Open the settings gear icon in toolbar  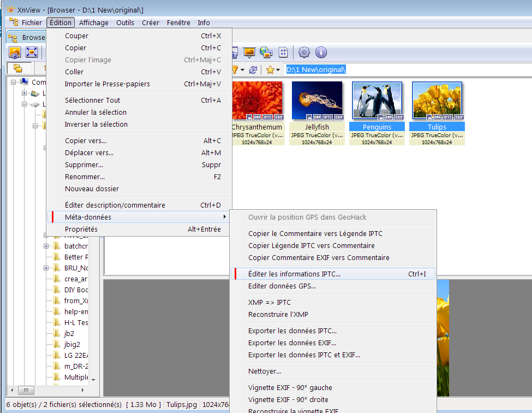304,52
